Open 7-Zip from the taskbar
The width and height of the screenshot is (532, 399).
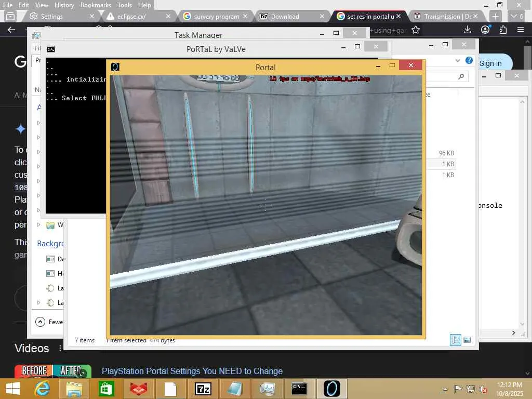[x=203, y=389]
